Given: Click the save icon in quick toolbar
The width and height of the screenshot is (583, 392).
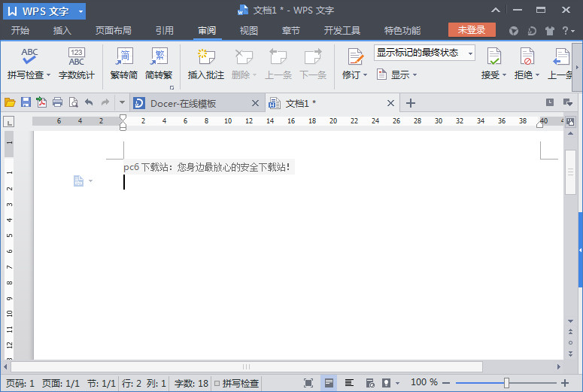Looking at the screenshot, I should click(x=26, y=102).
